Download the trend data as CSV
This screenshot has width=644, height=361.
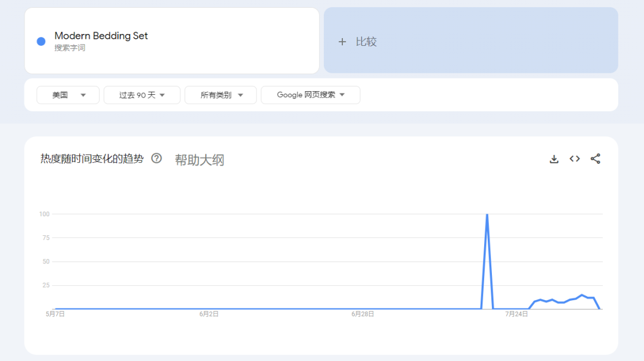554,159
